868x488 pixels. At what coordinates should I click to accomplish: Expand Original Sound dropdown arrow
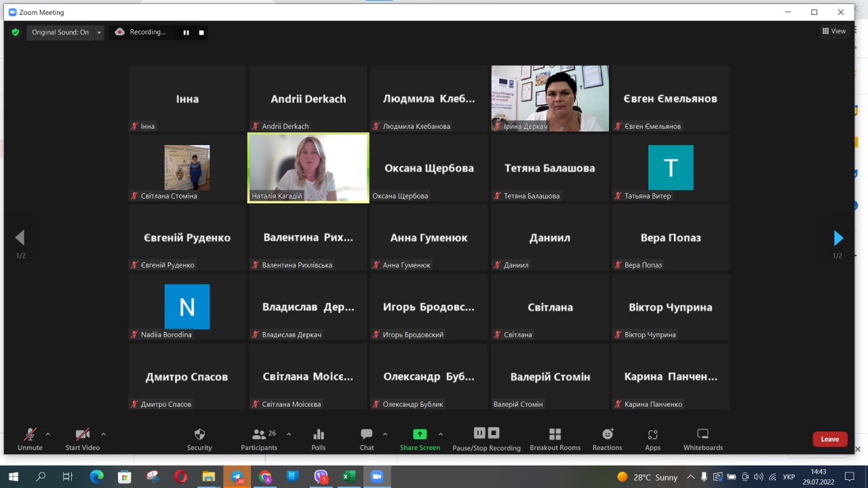[99, 33]
